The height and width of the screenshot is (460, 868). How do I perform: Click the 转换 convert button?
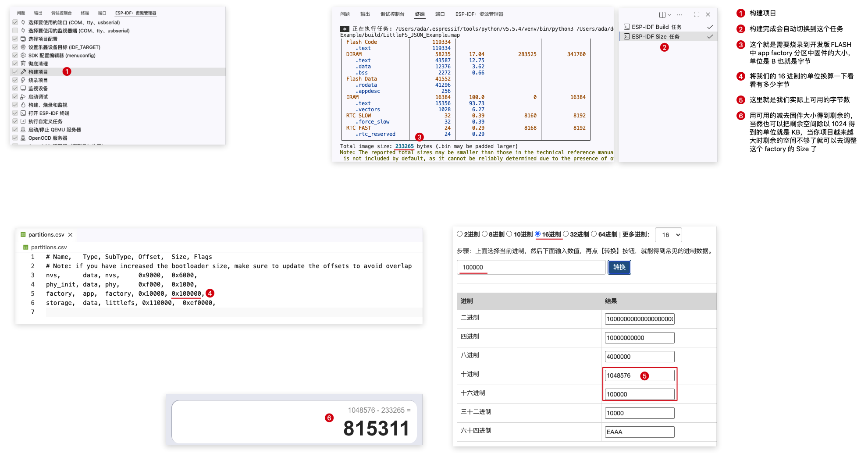pyautogui.click(x=619, y=267)
